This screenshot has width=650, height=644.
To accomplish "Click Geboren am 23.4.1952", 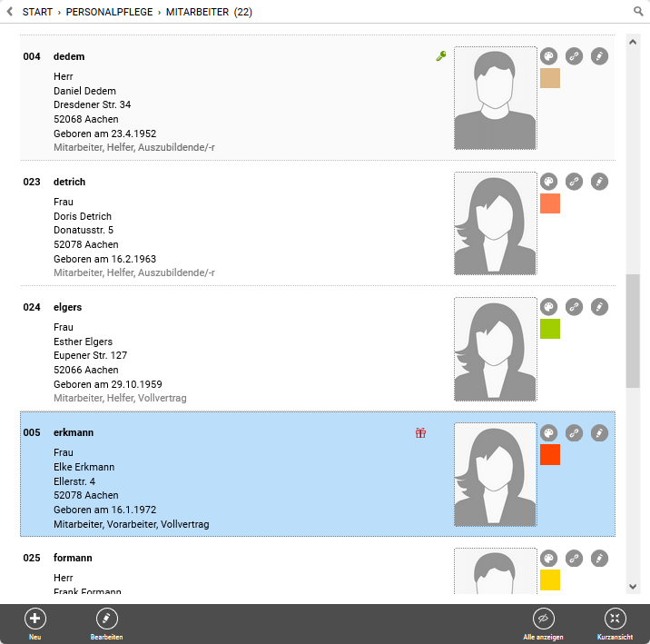I will click(x=105, y=134).
